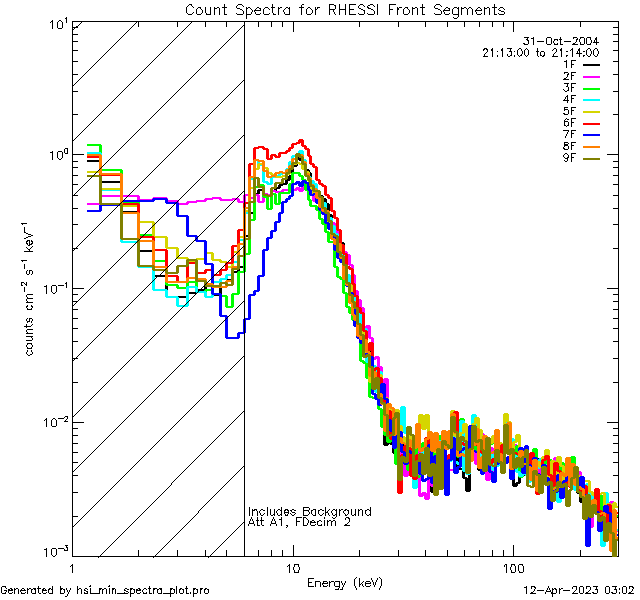This screenshot has height=600, width=640.
Task: Click the 'Energy (keV)' x-axis label
Action: (346, 582)
